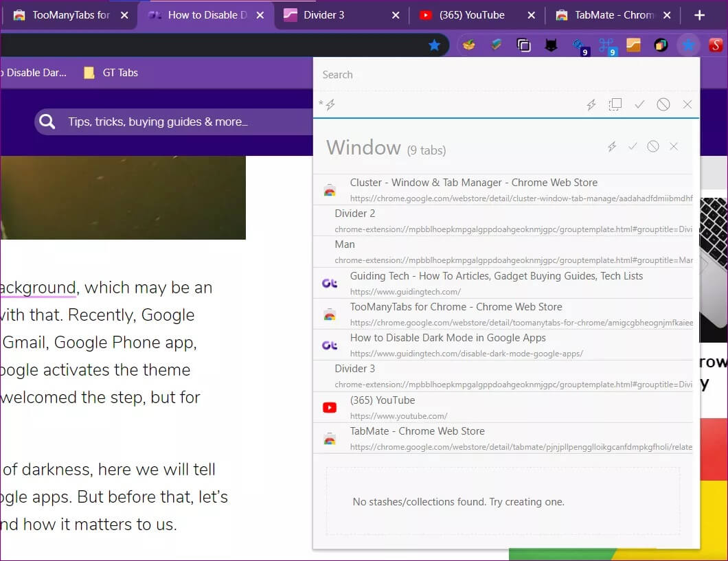Select How to Disable Dark Mode entry
The width and height of the screenshot is (728, 561).
(x=503, y=345)
